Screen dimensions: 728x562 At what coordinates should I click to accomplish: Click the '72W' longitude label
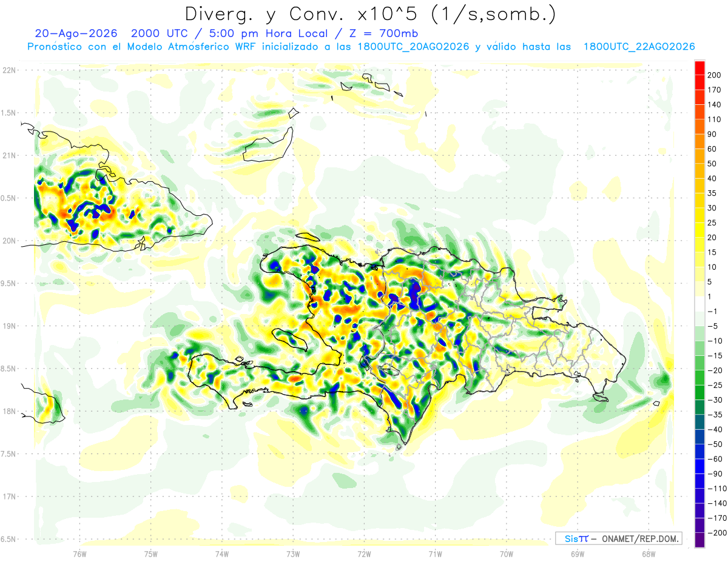[x=364, y=554]
